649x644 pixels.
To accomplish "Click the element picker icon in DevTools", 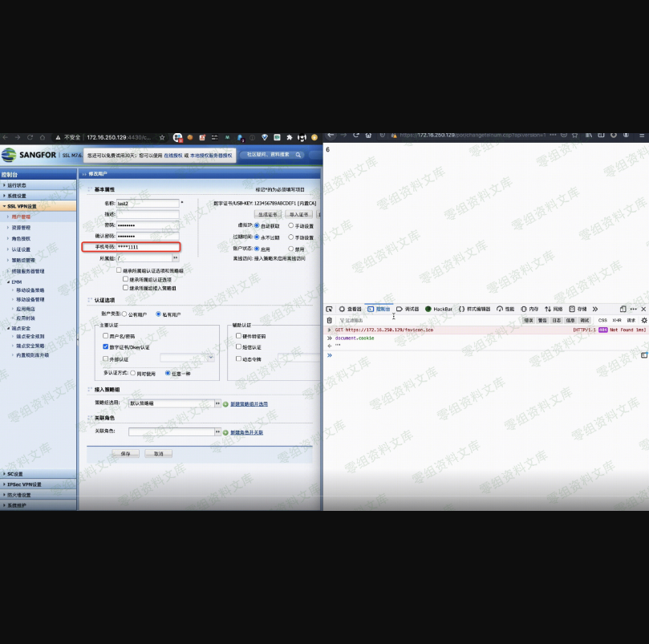I will (x=329, y=309).
